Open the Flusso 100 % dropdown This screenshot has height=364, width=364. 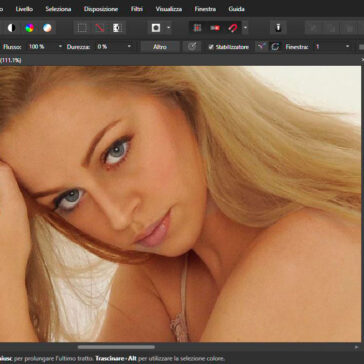60,47
